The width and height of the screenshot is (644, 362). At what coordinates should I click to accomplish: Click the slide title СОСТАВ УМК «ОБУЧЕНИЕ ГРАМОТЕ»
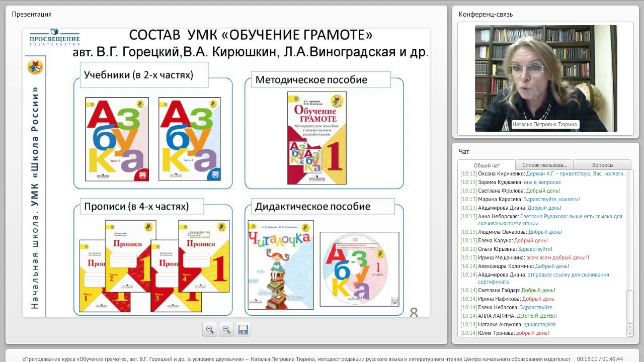(x=251, y=35)
